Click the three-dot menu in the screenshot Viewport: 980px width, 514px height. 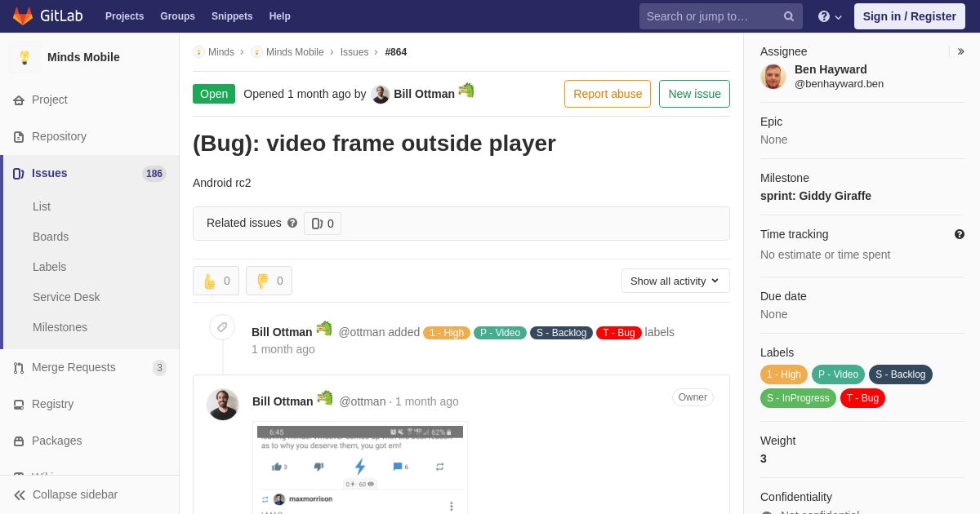point(451,506)
